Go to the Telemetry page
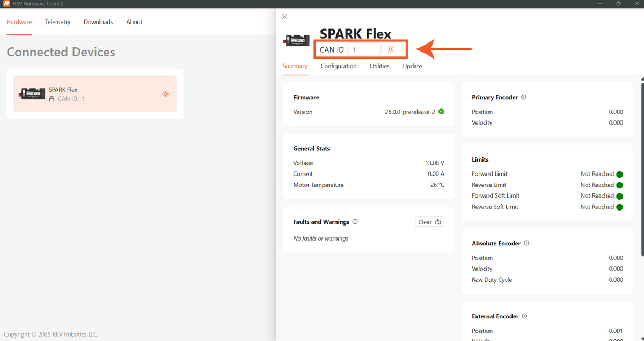Viewport: 644px width, 341px height. pos(57,22)
